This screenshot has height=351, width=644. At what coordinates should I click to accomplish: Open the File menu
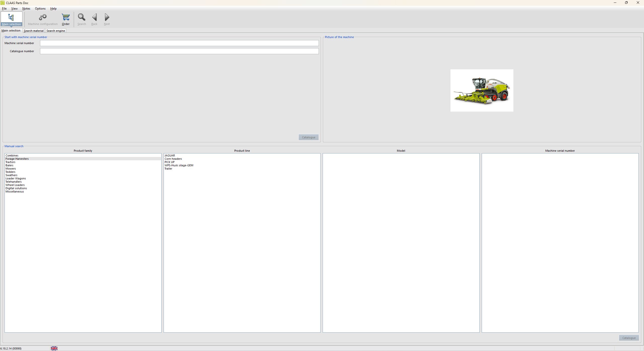[x=4, y=9]
